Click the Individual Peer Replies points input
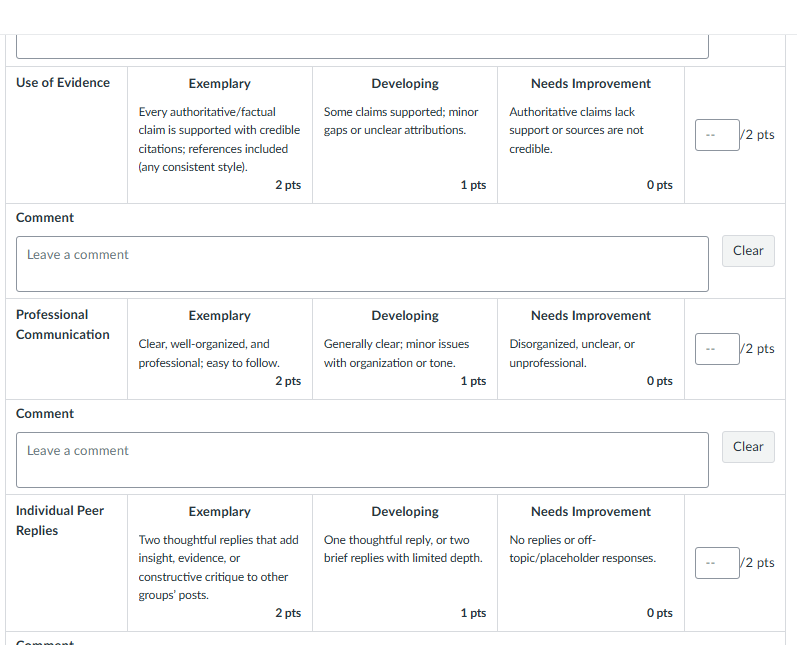This screenshot has width=797, height=645. pos(717,563)
